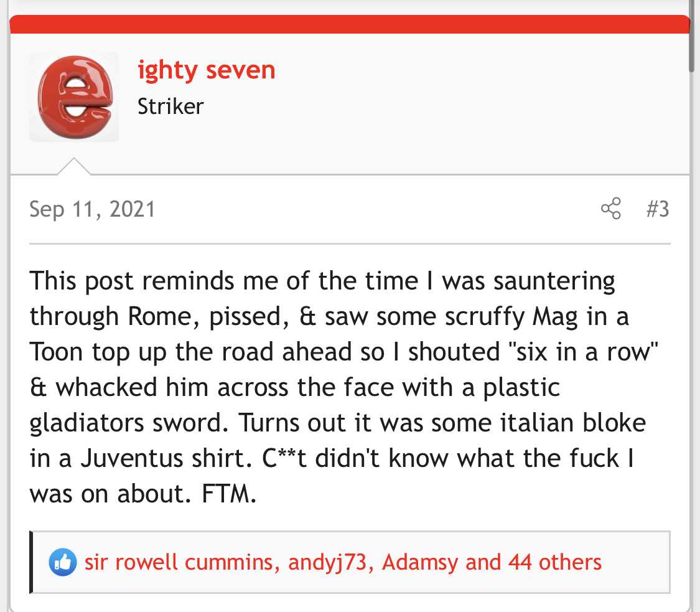700x612 pixels.
Task: Click the pointer triangle beneath the avatar
Action: [74, 166]
